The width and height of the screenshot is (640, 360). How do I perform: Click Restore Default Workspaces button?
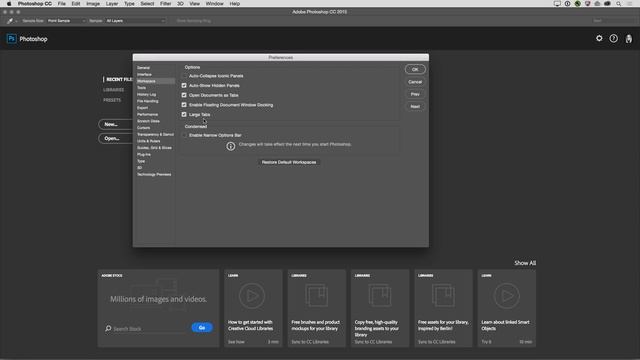point(289,162)
